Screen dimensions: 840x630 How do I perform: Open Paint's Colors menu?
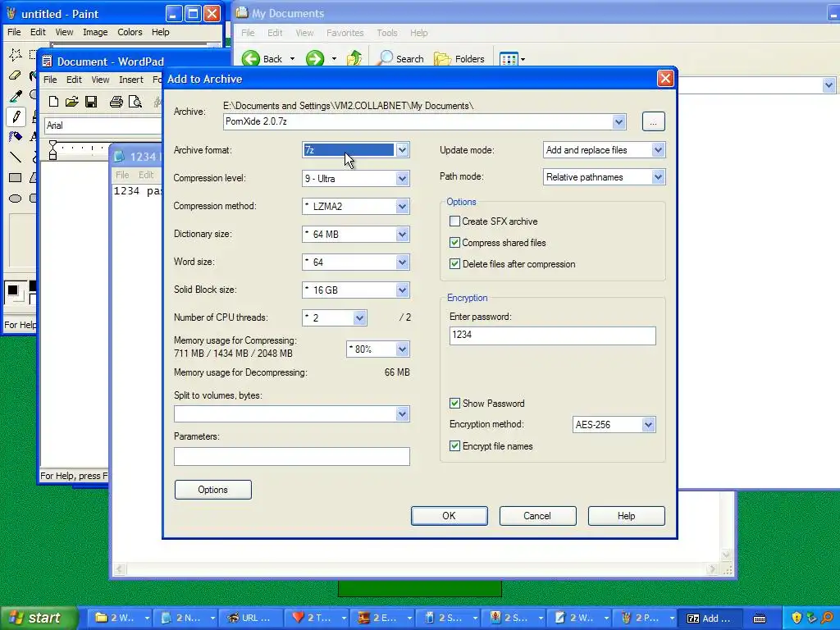130,32
